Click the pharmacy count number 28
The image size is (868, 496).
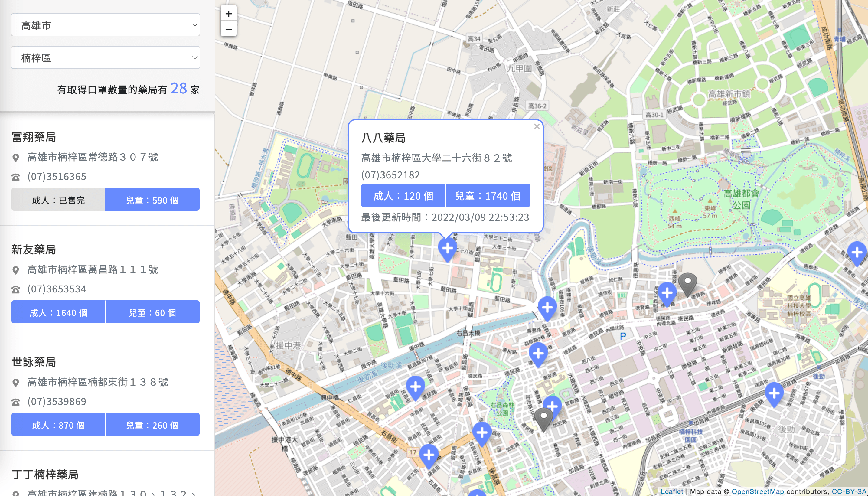click(179, 88)
